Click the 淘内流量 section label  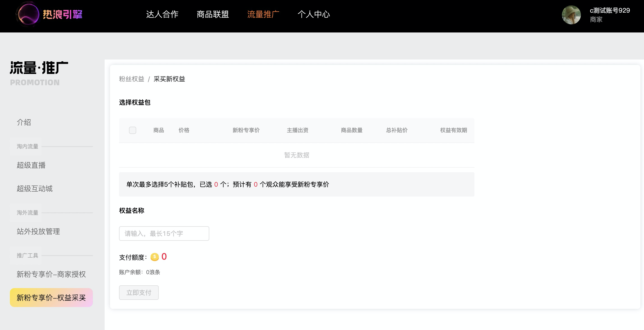point(28,147)
